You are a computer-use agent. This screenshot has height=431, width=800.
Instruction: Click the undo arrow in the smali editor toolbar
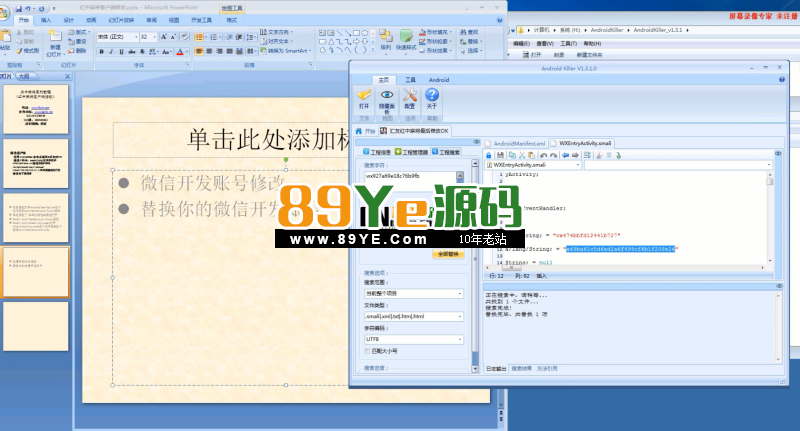pos(544,155)
